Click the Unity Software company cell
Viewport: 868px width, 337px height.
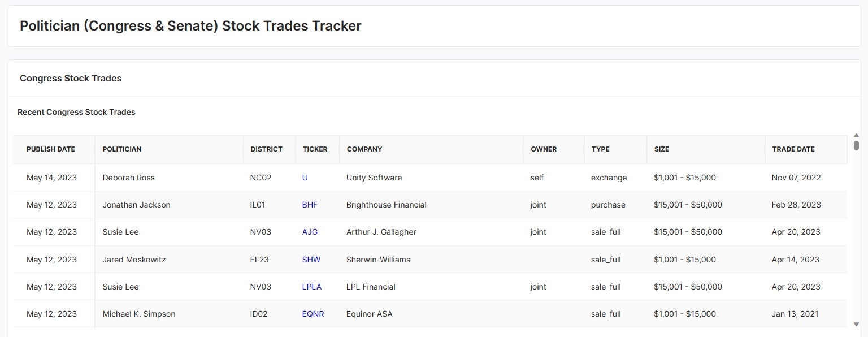tap(431, 178)
